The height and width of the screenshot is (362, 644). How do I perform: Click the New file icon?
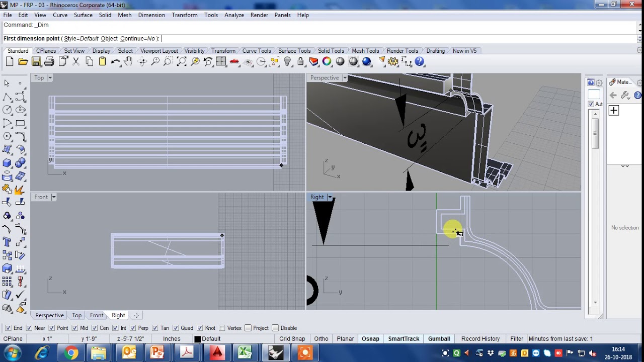(x=10, y=62)
